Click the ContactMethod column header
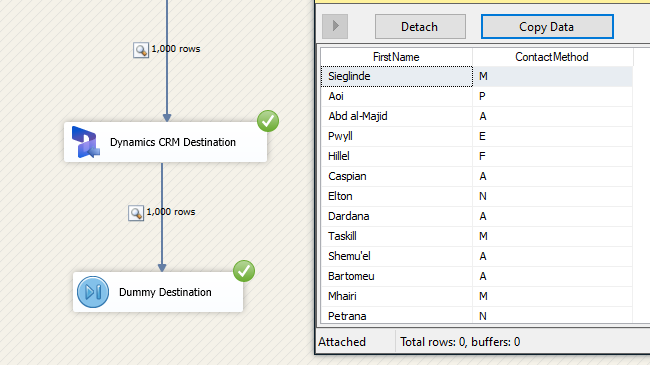The width and height of the screenshot is (650, 365). (552, 57)
